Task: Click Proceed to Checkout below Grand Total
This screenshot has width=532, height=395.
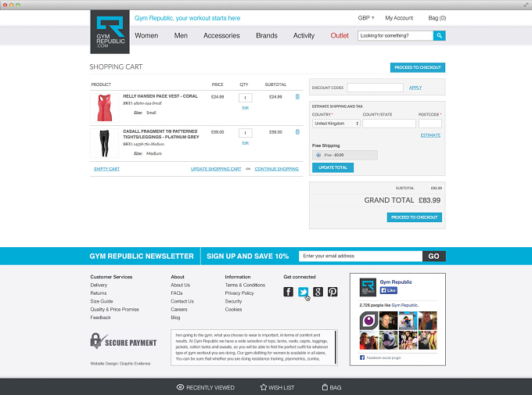Action: [415, 217]
